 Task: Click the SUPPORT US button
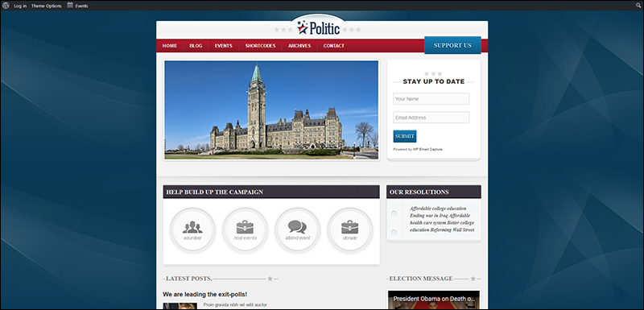452,45
